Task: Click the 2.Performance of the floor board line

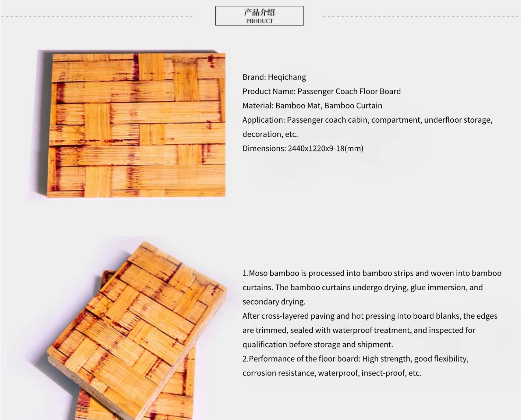Action: pyautogui.click(x=356, y=359)
